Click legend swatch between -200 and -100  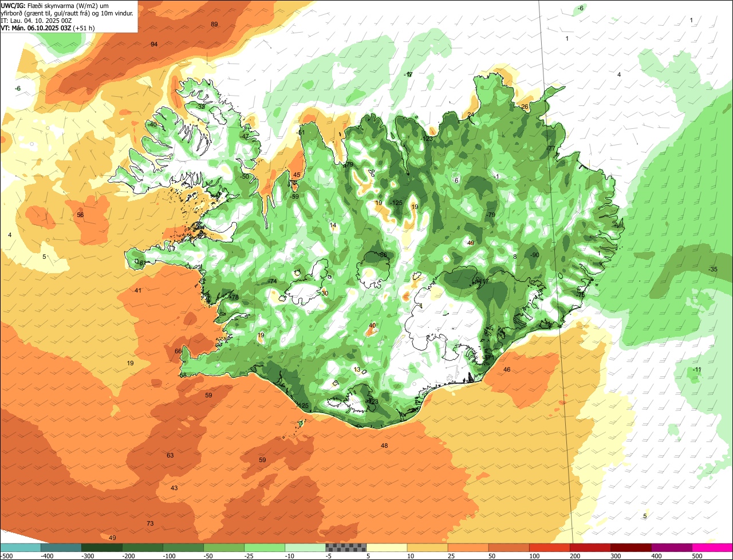(142, 547)
